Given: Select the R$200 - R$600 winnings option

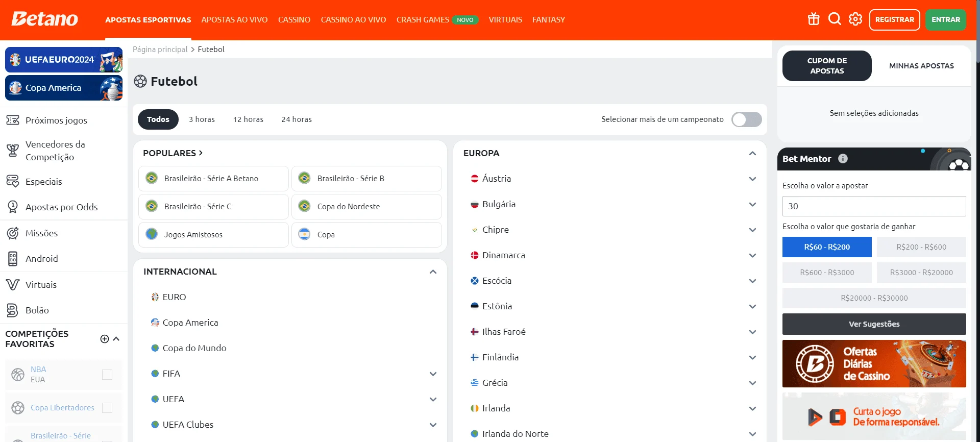Looking at the screenshot, I should coord(921,247).
